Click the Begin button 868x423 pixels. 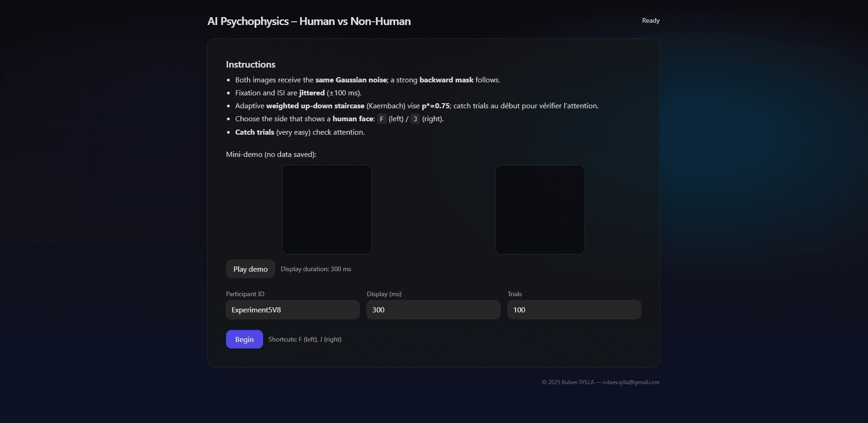tap(244, 339)
